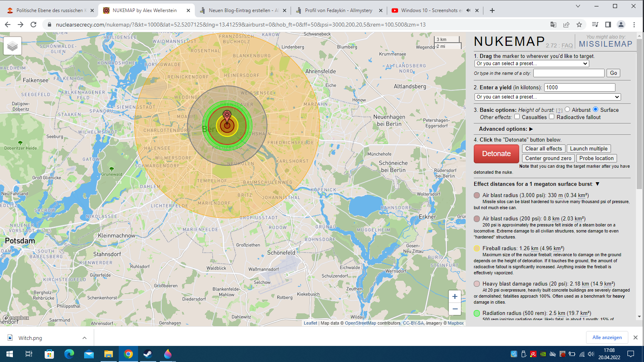
Task: Open height of burst help link
Action: pos(559,110)
